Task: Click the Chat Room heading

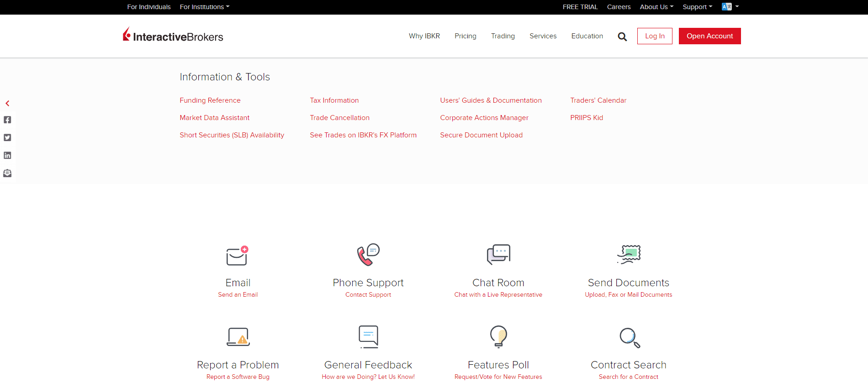Action: tap(498, 283)
